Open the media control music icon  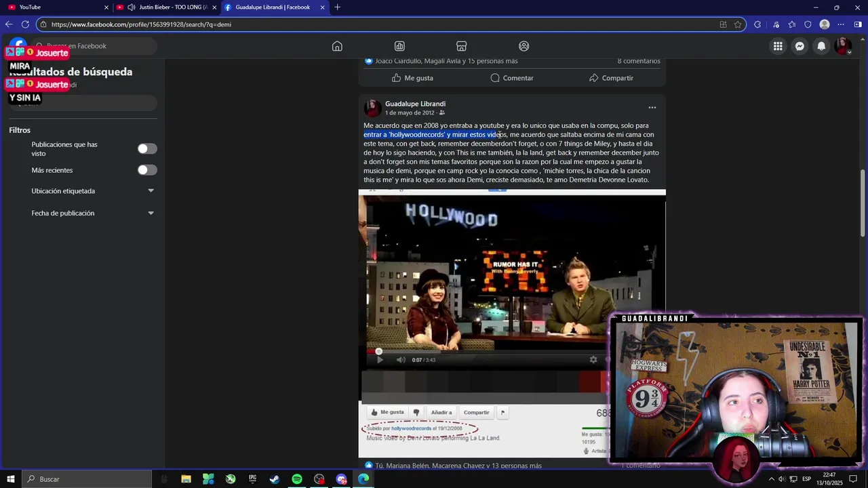(x=776, y=24)
